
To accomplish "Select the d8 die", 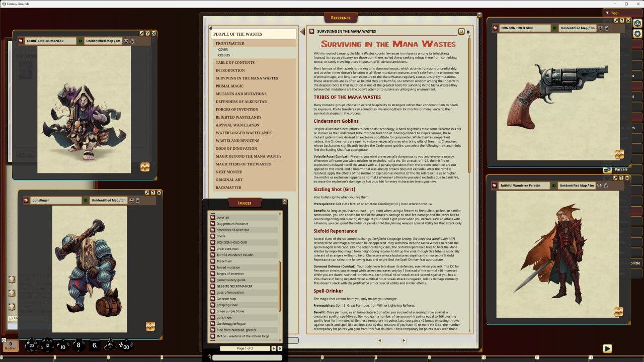I will coord(78,345).
